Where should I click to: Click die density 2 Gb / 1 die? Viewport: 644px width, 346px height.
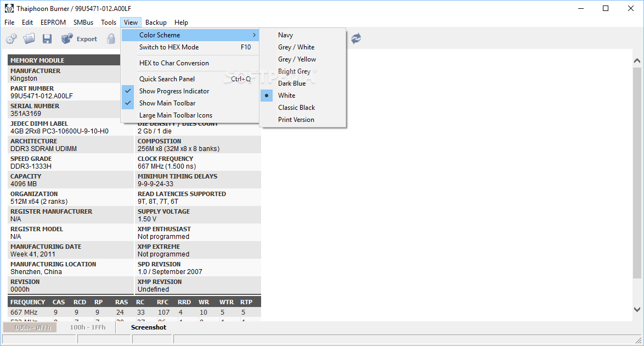(155, 131)
